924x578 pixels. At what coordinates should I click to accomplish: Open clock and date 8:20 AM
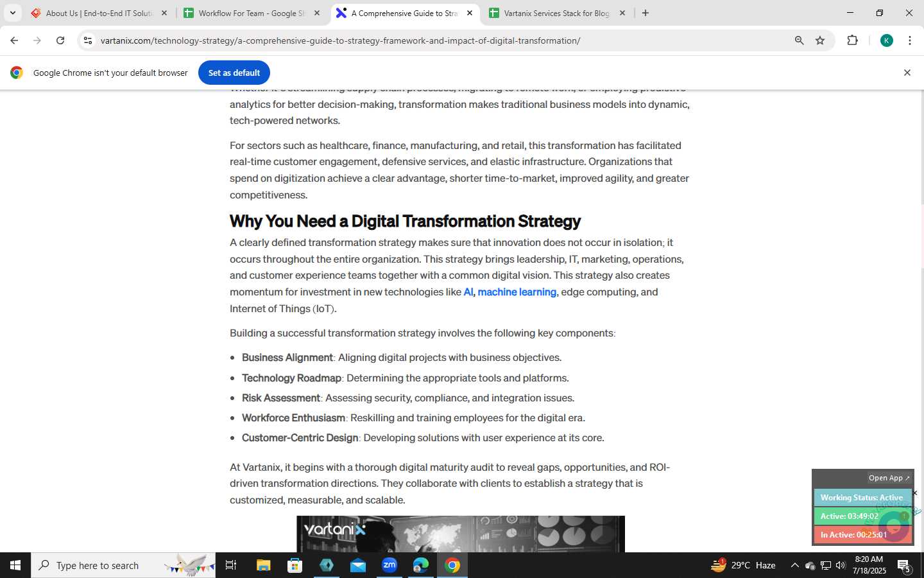pos(869,565)
